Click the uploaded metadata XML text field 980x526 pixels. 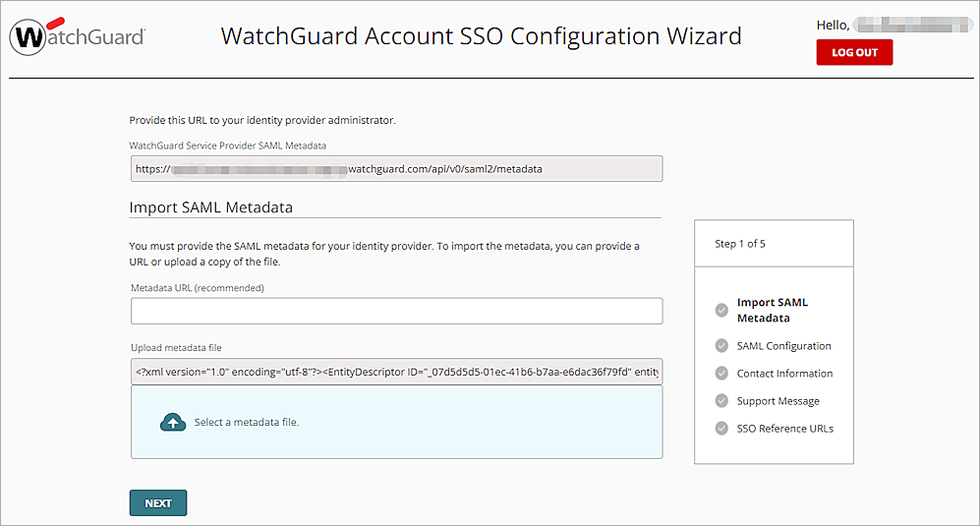pyautogui.click(x=396, y=373)
